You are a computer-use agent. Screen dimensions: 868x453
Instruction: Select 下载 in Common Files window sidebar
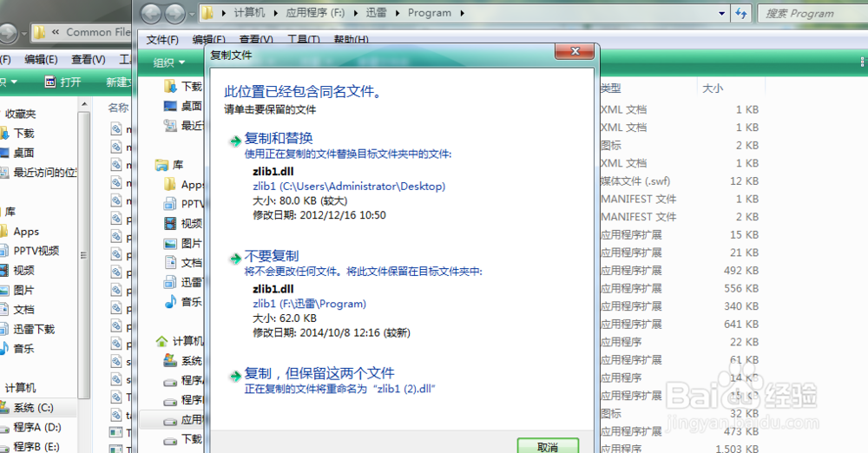[x=17, y=134]
